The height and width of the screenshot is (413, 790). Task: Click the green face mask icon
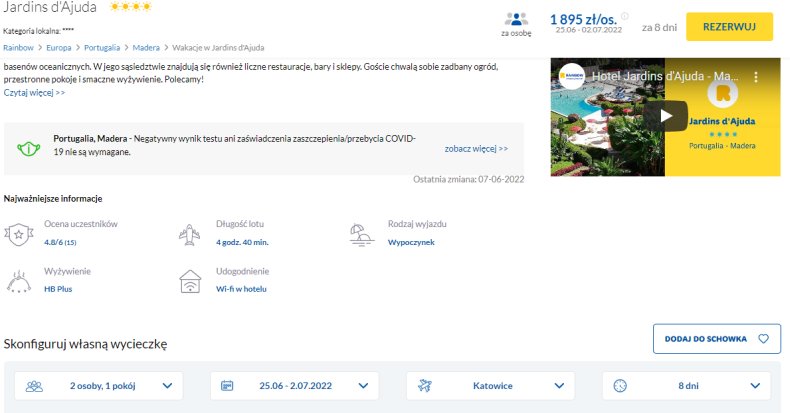[x=29, y=149]
